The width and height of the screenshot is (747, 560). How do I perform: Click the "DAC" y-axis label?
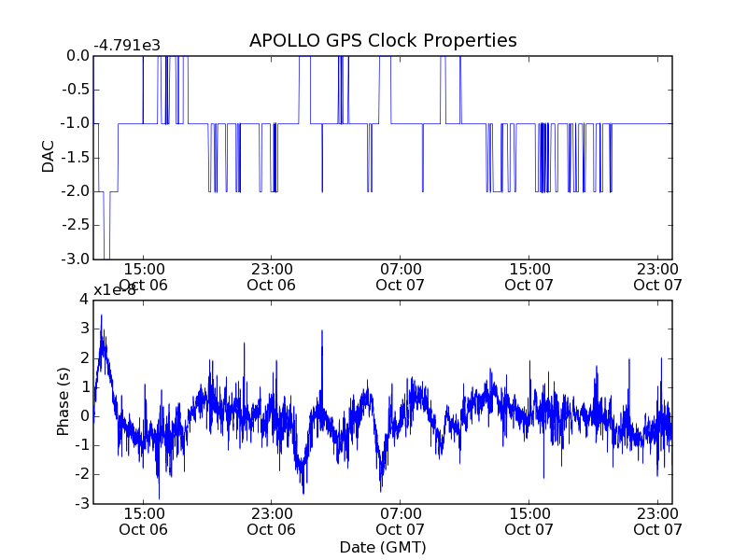[49, 157]
